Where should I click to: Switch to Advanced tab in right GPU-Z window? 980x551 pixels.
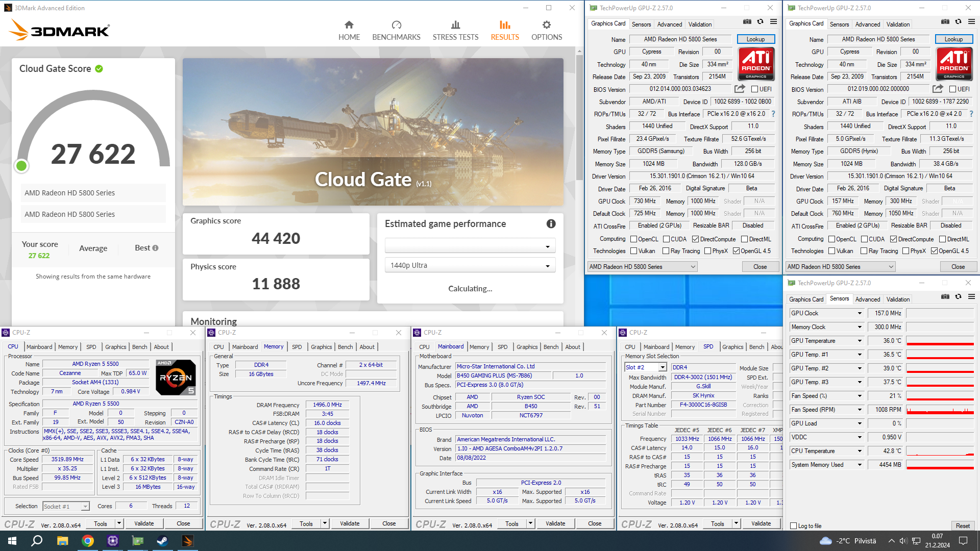(x=868, y=24)
